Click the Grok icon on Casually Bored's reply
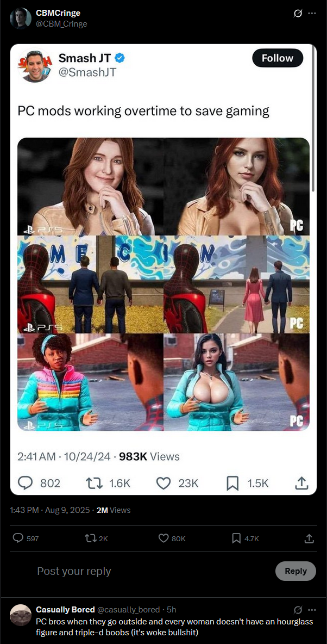 298,610
